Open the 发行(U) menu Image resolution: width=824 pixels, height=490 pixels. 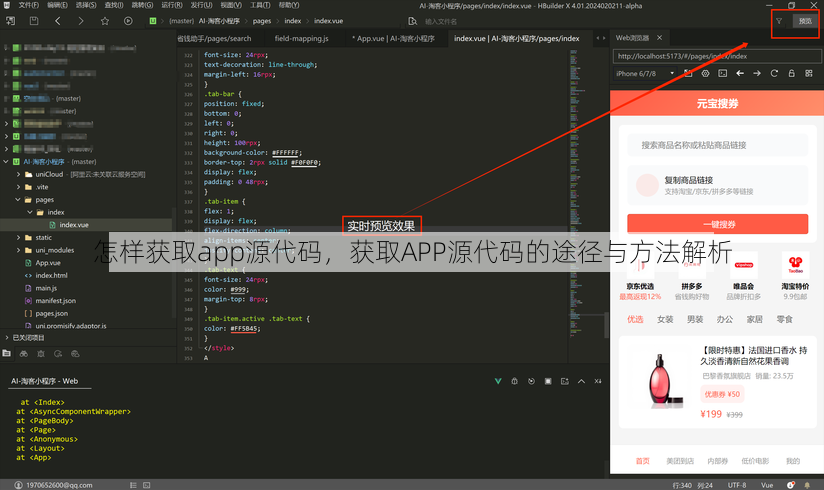[201, 5]
